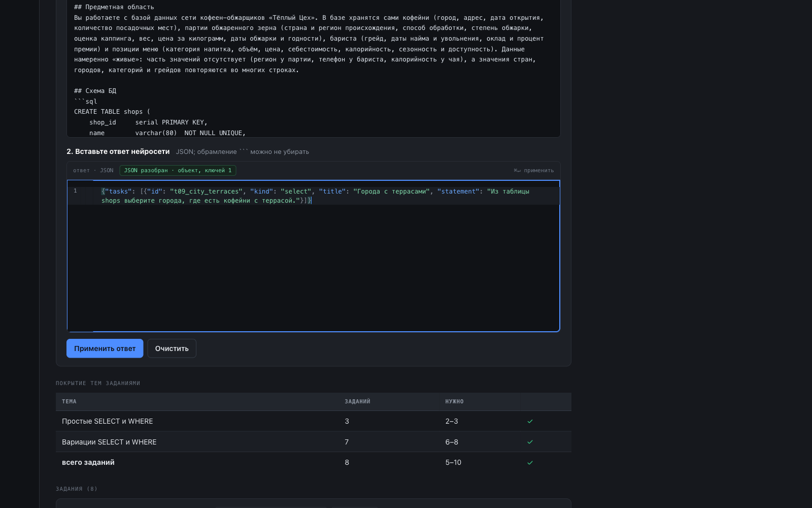Click the '2–3' required range cell

[x=452, y=421]
